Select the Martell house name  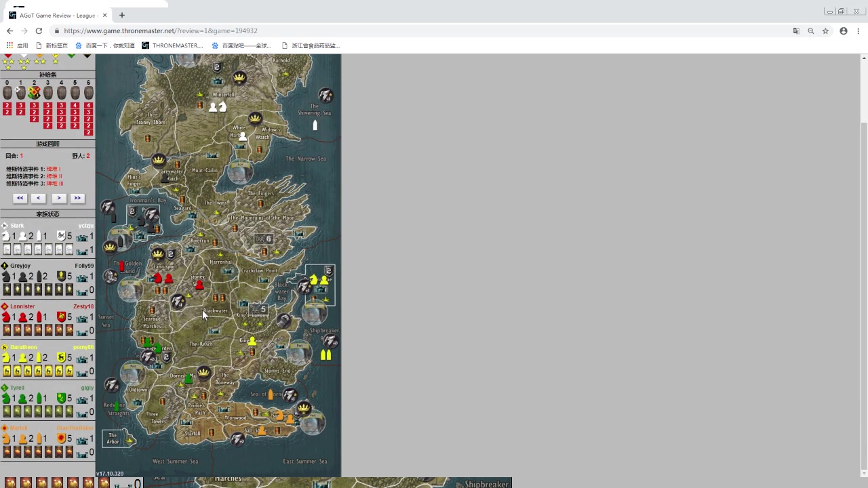coord(19,428)
